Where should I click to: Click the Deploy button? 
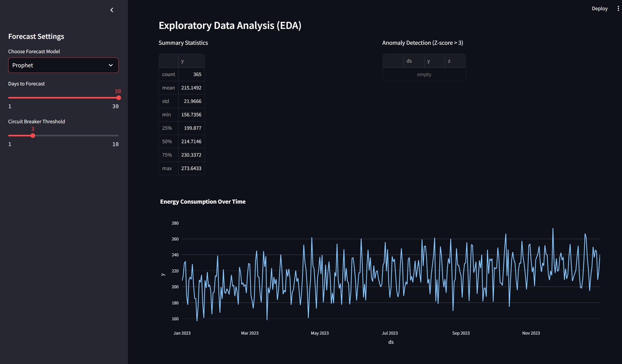click(599, 8)
